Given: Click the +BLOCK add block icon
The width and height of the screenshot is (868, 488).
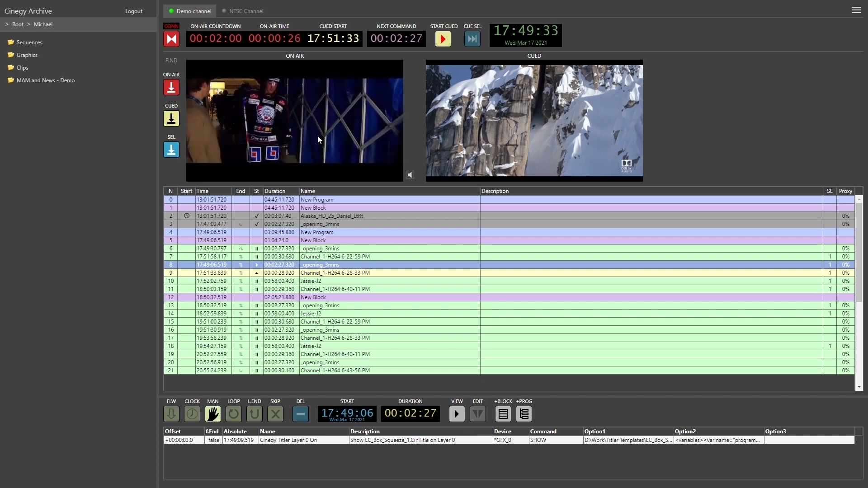Looking at the screenshot, I should click(503, 414).
